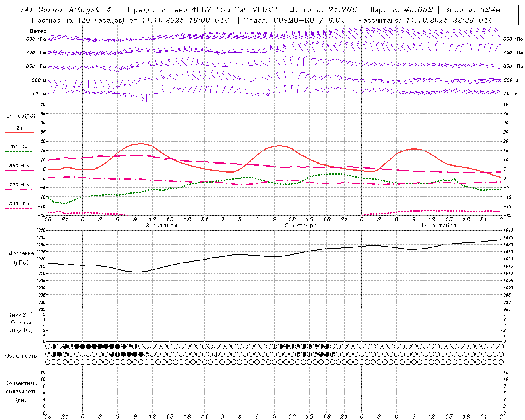
Task: Click the station title rAl_Gorno-Altaysk_W
Action: (x=66, y=10)
